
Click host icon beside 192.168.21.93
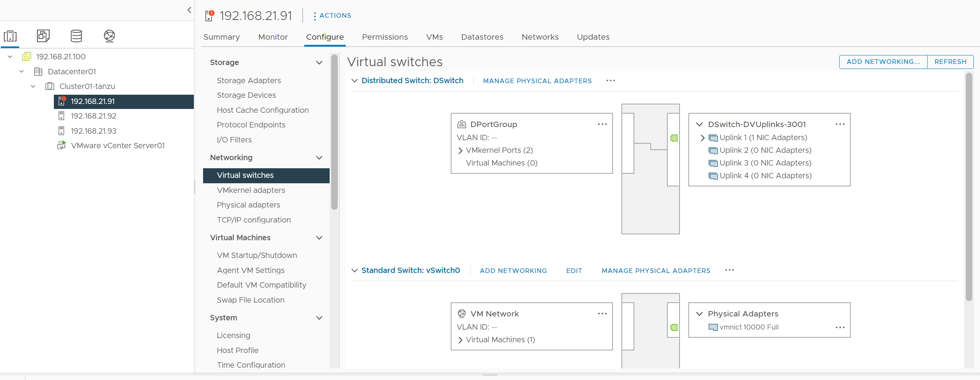61,131
